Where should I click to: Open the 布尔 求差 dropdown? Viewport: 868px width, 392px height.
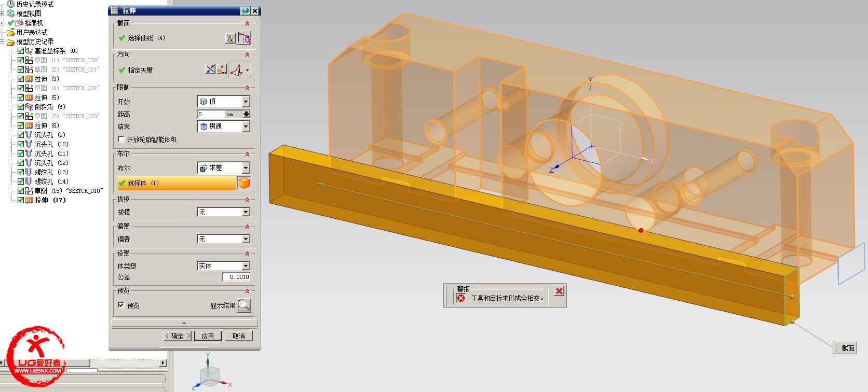tap(246, 168)
